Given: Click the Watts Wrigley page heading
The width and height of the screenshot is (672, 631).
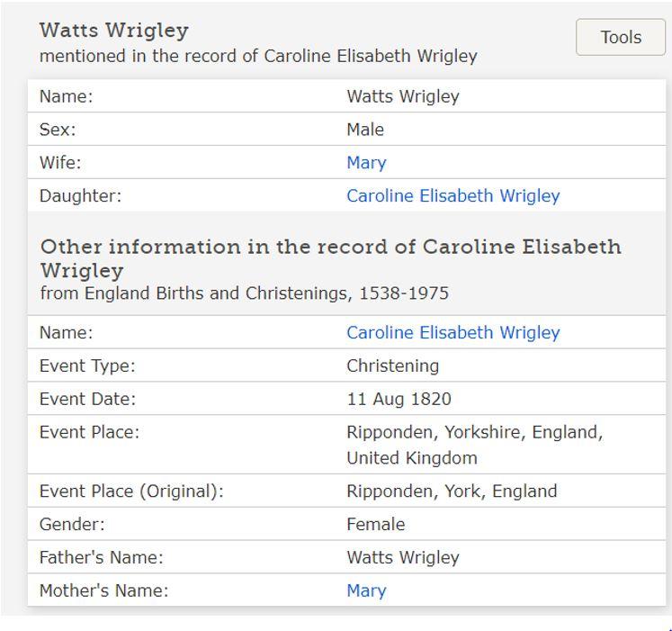Looking at the screenshot, I should tap(114, 31).
